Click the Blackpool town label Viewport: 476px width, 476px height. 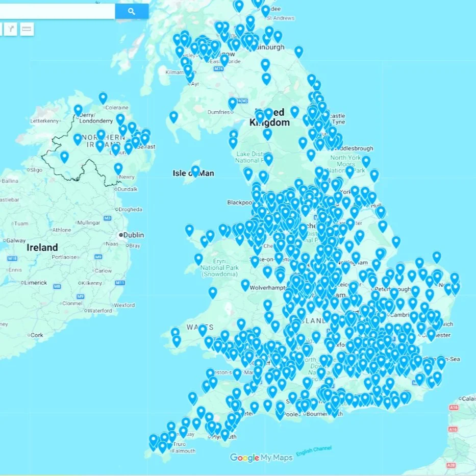pyautogui.click(x=240, y=203)
